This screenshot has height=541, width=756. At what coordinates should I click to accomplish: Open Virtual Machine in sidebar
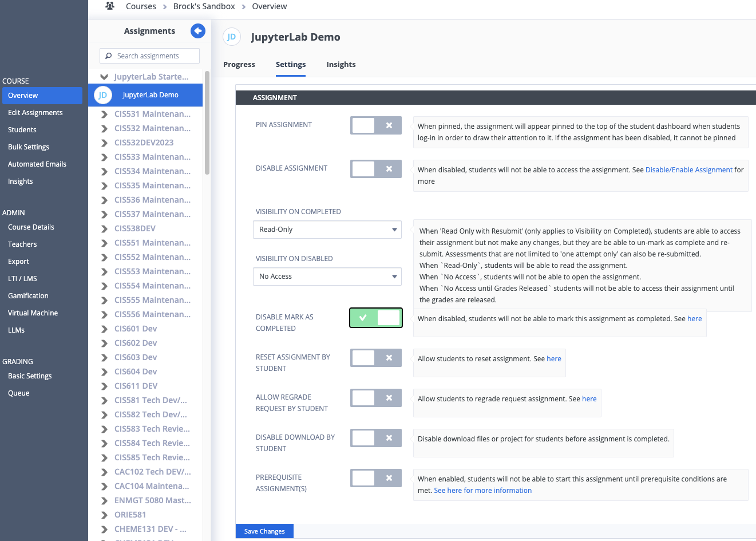point(33,313)
